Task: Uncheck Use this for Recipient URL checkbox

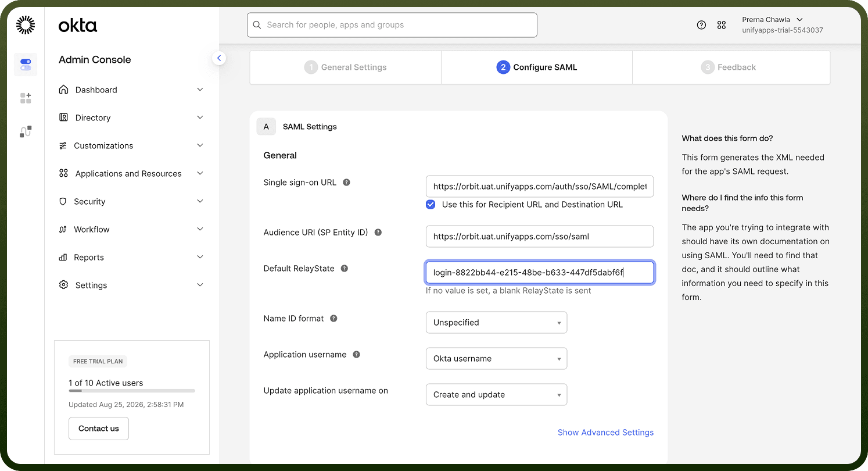Action: tap(431, 204)
